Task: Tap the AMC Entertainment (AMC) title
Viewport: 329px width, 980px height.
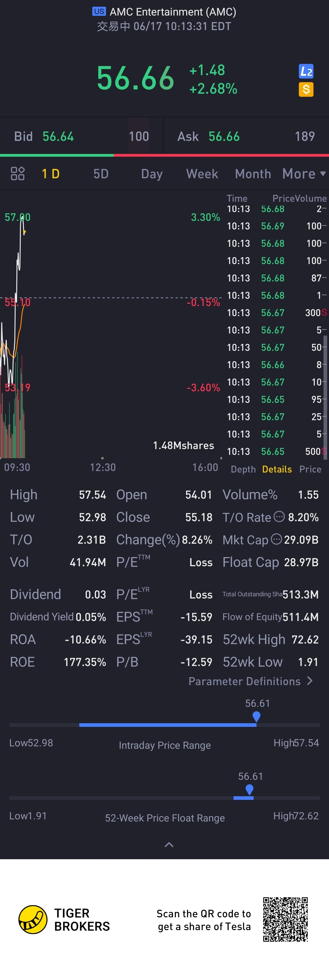Action: 173,12
